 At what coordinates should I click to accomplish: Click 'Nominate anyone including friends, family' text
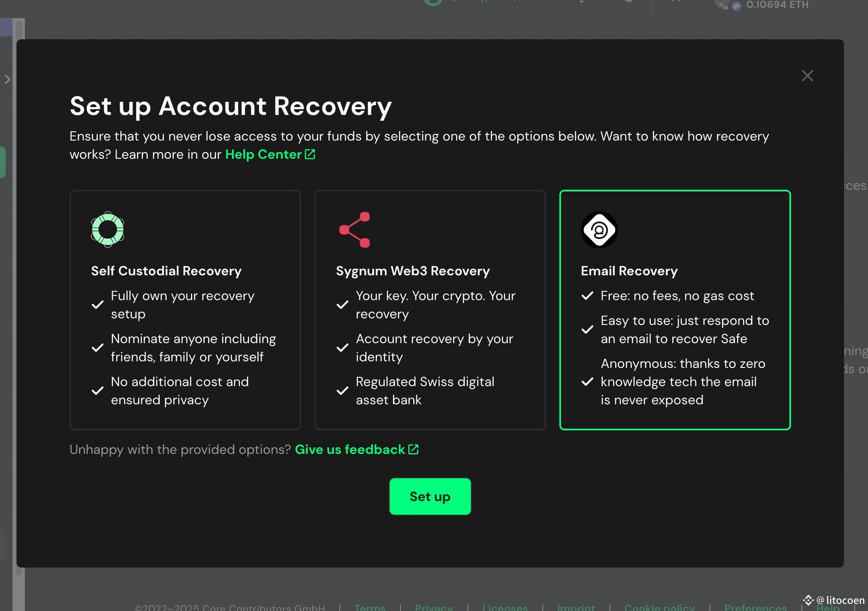pyautogui.click(x=193, y=348)
